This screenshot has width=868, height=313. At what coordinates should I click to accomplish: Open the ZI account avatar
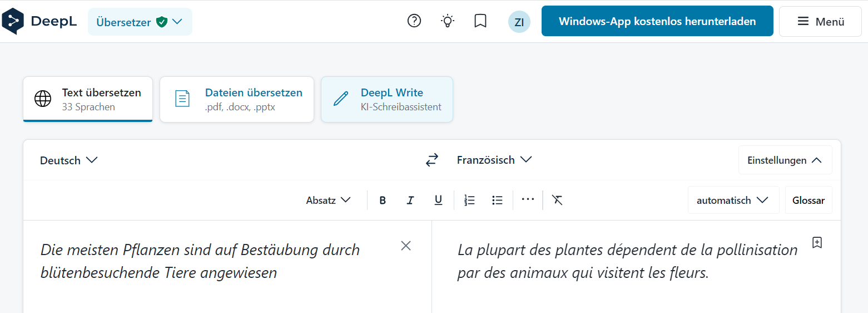[x=519, y=22]
